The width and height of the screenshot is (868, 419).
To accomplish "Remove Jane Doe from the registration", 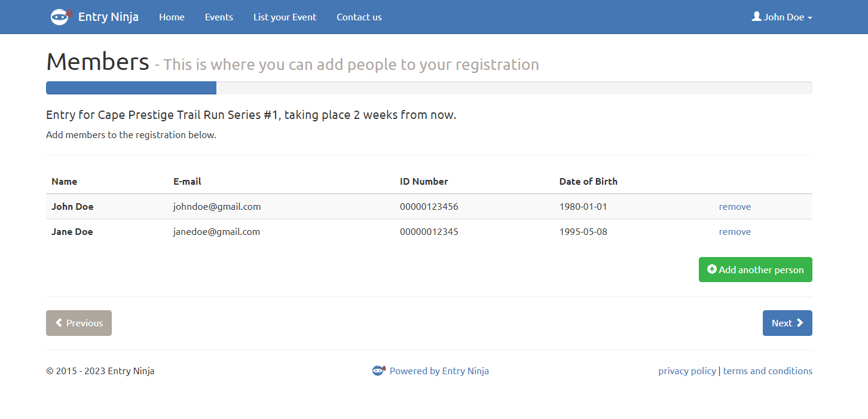I will coord(735,232).
